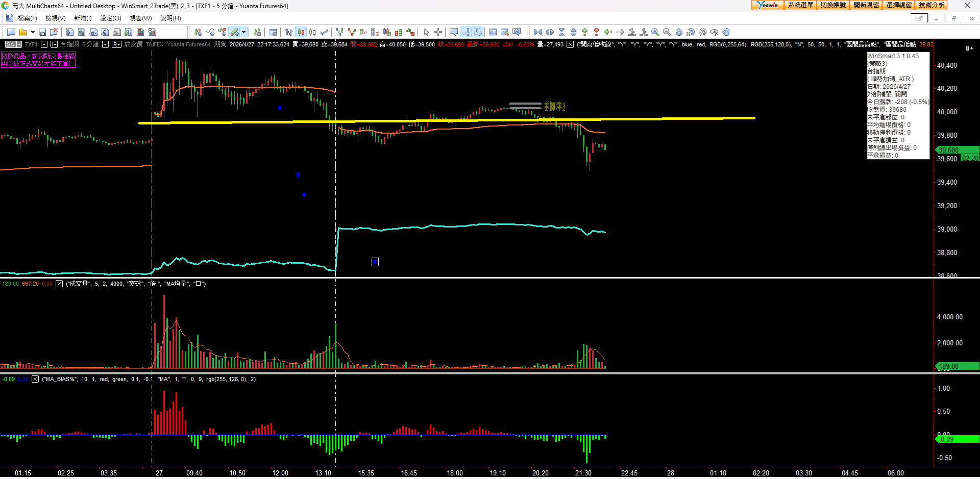The width and height of the screenshot is (980, 479).
Task: Click the 技術分析 button
Action: [932, 5]
